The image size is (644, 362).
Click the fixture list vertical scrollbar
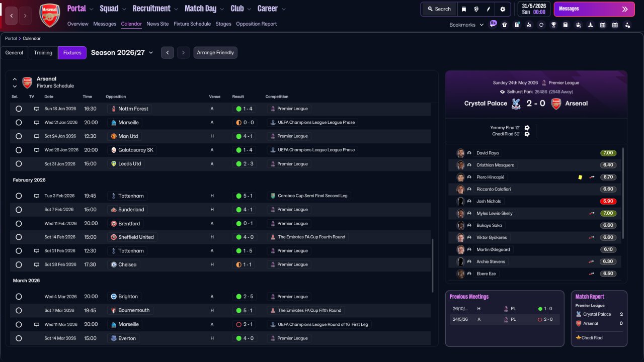(x=432, y=265)
